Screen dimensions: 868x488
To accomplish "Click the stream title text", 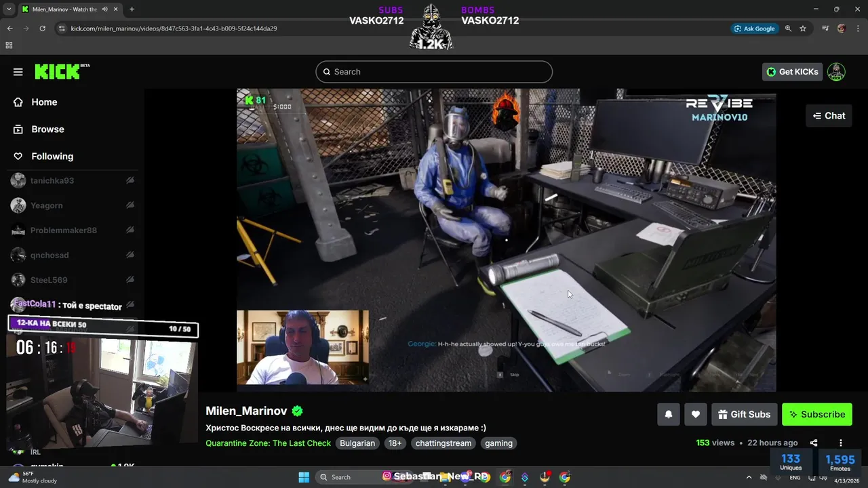I will (x=346, y=428).
